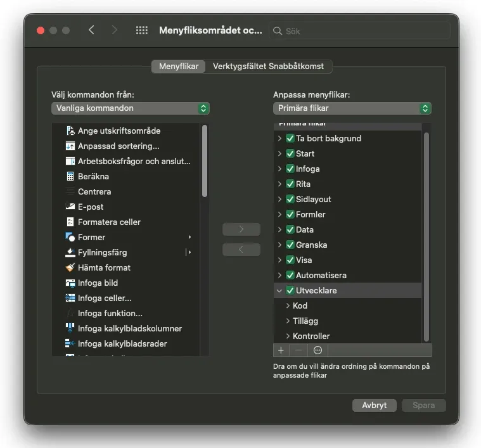Image resolution: width=481 pixels, height=448 pixels.
Task: Uncheck the Rita tab checkbox
Action: pos(290,184)
